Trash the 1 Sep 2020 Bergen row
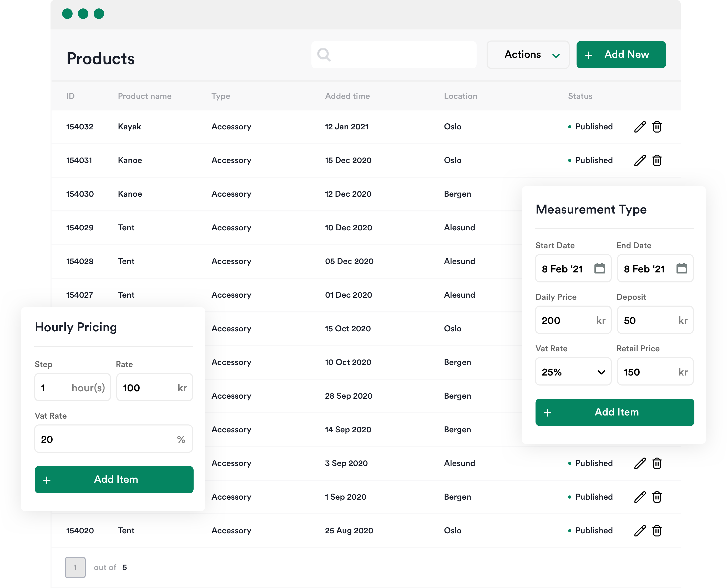The image size is (727, 588). tap(657, 497)
